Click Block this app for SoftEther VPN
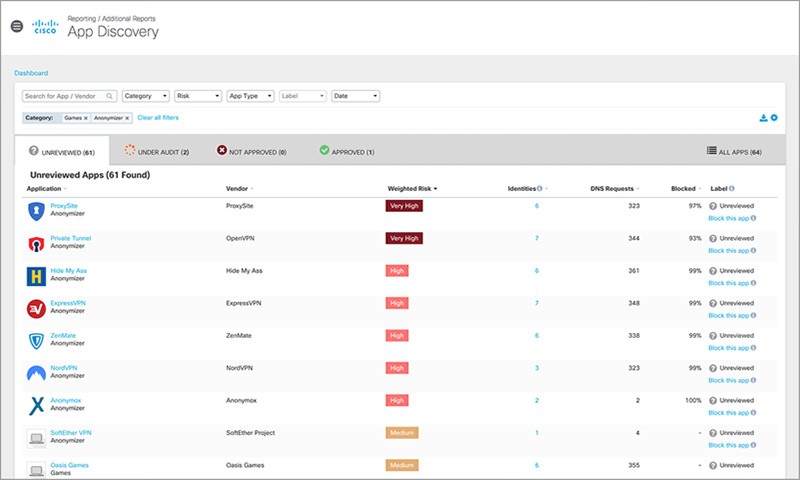The height and width of the screenshot is (480, 800). click(x=728, y=445)
